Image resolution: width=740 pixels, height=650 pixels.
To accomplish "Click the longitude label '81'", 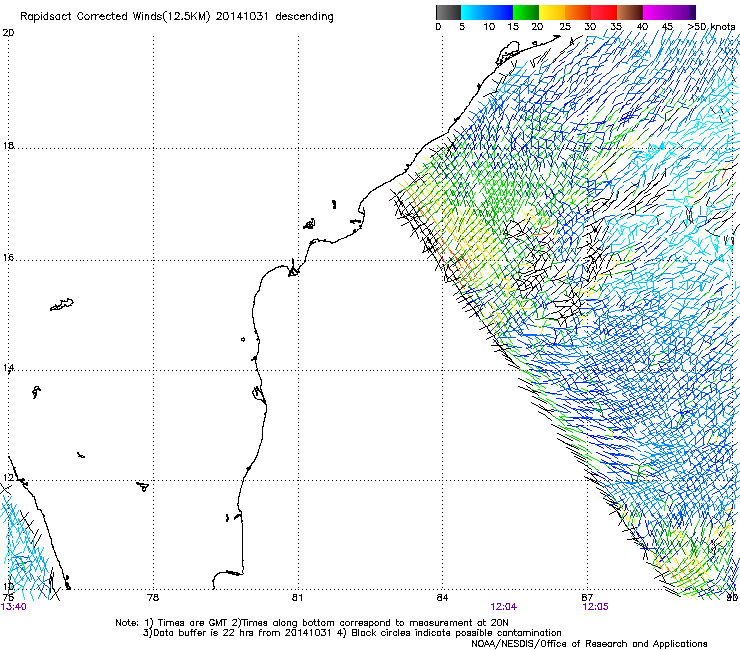I will [x=297, y=597].
